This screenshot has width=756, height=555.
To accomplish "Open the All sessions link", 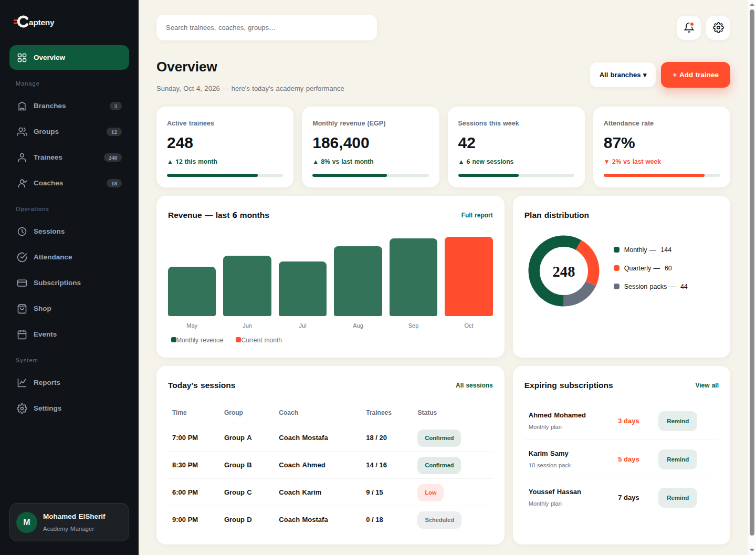I will point(474,385).
